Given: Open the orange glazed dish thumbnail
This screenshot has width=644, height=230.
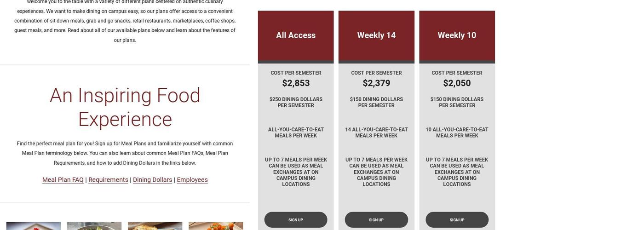Looking at the screenshot, I should (x=216, y=226).
